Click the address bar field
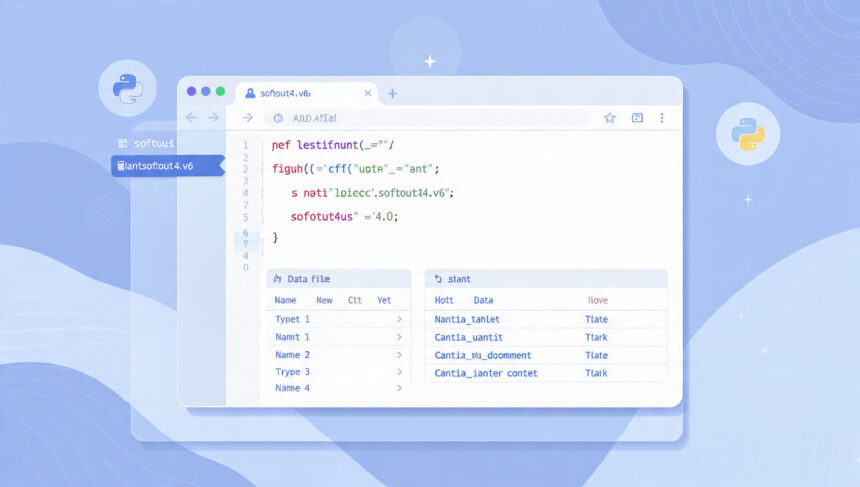 [428, 118]
